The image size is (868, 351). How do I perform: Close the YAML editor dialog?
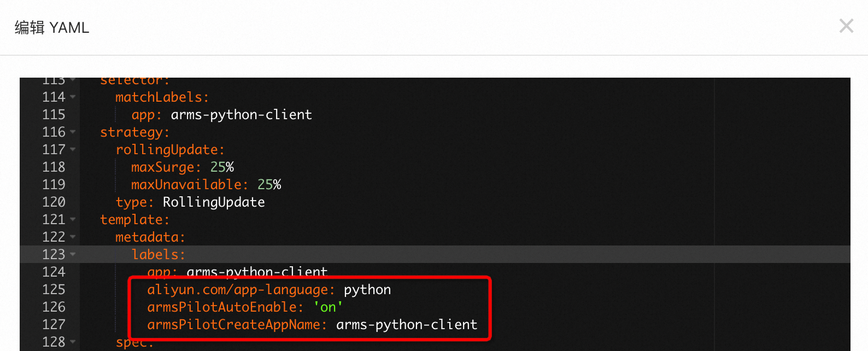(846, 26)
